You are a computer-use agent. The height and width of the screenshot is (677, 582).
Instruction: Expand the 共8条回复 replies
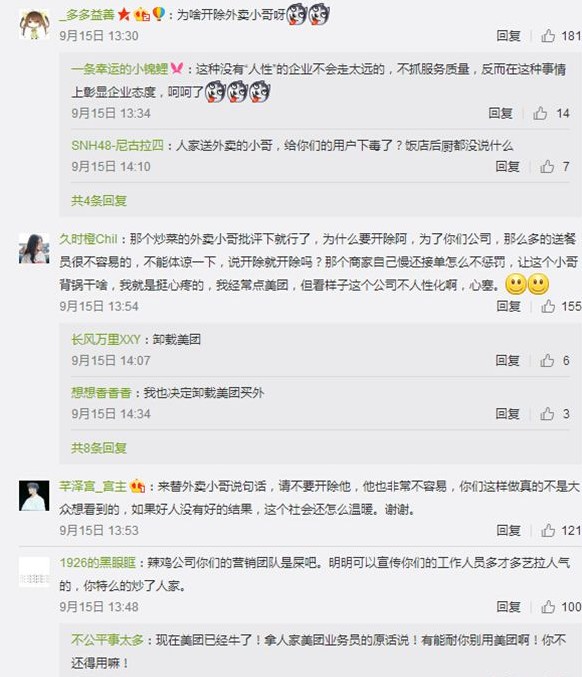pos(99,448)
